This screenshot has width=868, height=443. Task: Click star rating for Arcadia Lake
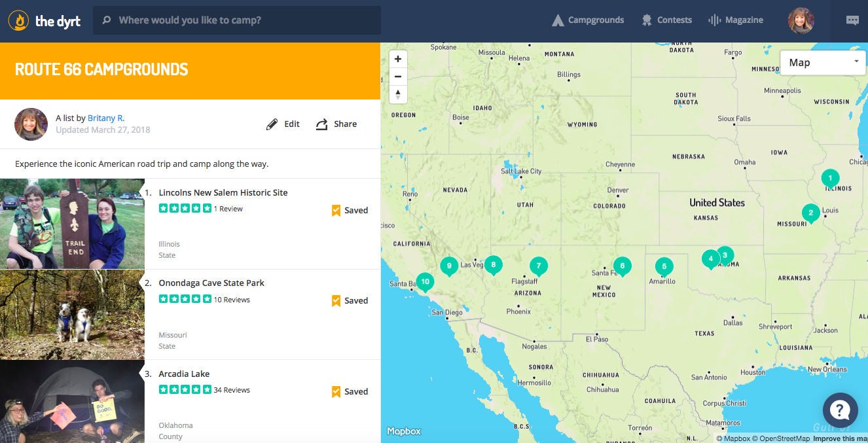click(185, 389)
